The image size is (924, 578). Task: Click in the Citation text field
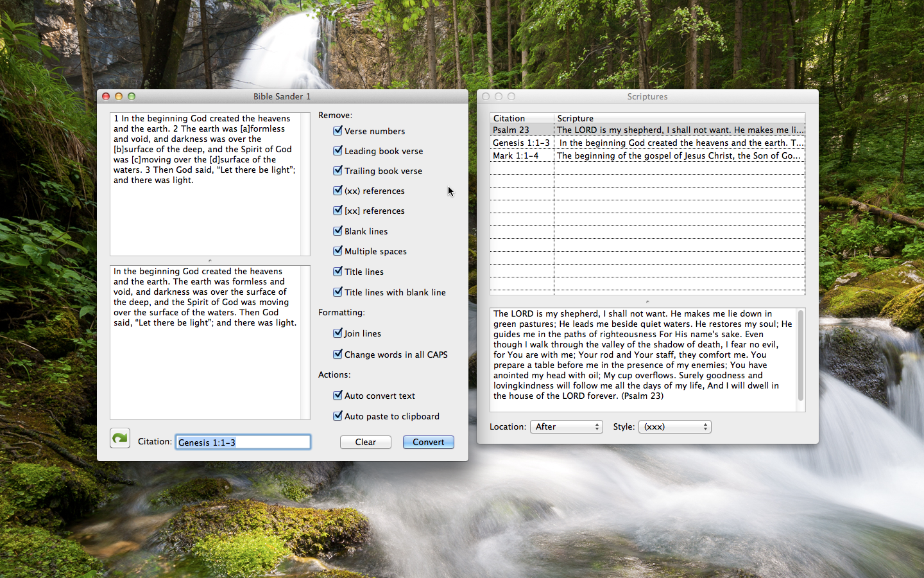point(243,442)
